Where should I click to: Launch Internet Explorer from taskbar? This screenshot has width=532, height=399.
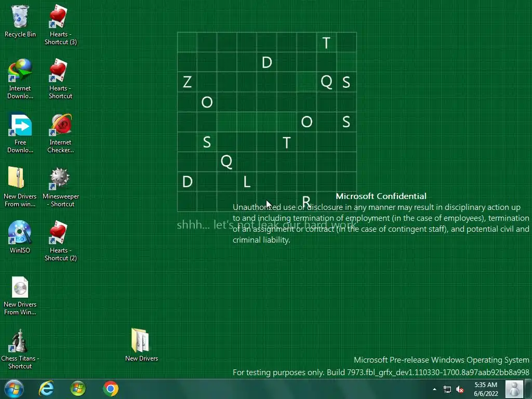tap(46, 389)
